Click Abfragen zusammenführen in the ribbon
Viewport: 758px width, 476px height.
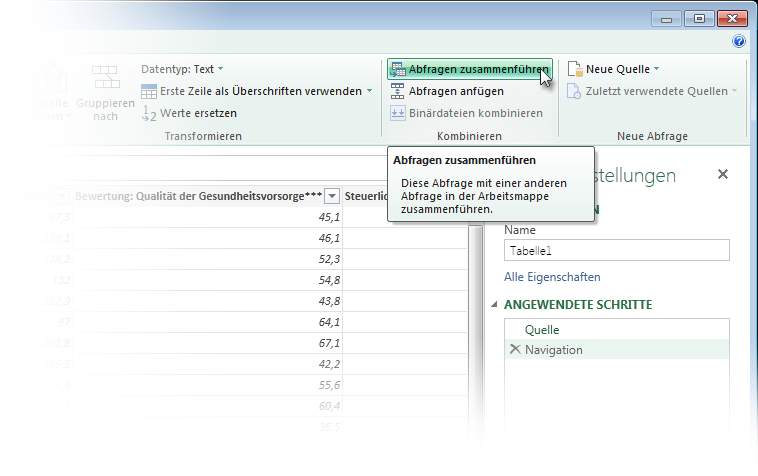pyautogui.click(x=469, y=69)
